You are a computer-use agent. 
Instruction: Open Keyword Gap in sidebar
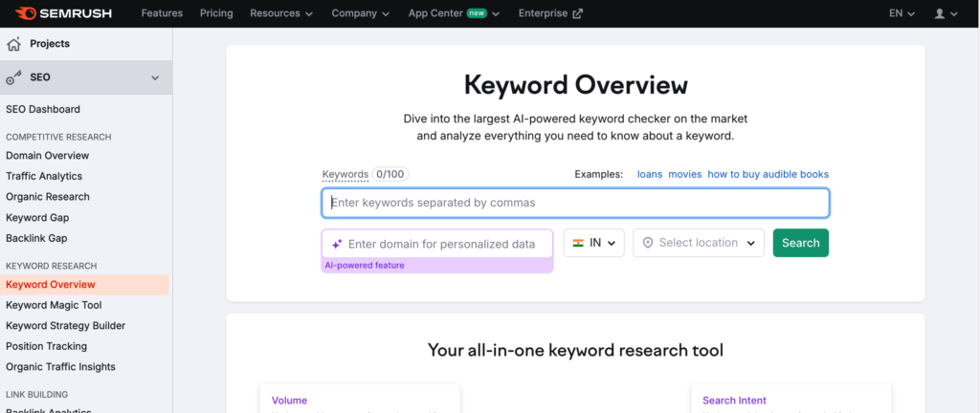point(37,218)
